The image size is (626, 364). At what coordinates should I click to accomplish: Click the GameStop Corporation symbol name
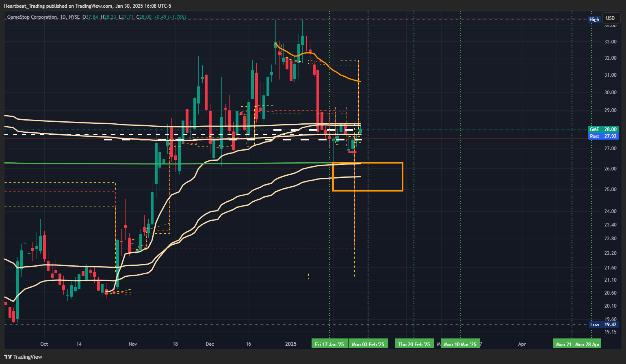(x=32, y=17)
